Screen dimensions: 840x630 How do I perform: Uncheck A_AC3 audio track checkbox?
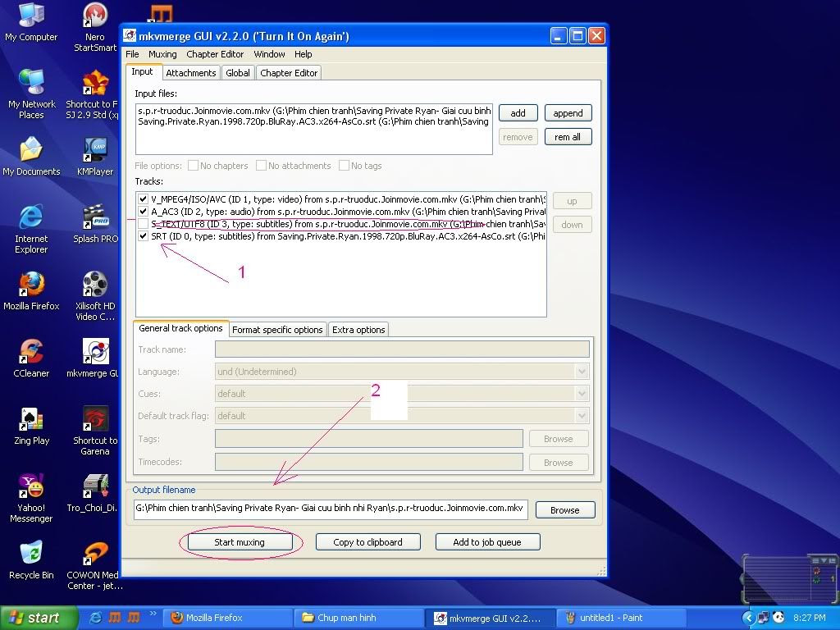coord(143,212)
